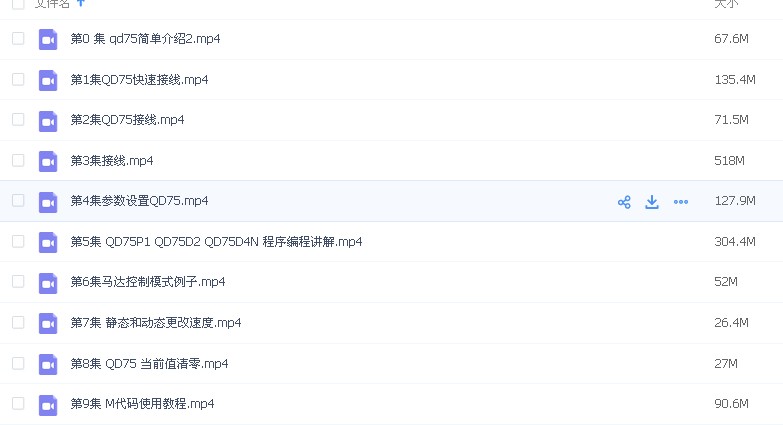
Task: Click the share icon on 第4集参数设置QD75 row
Action: pos(624,202)
